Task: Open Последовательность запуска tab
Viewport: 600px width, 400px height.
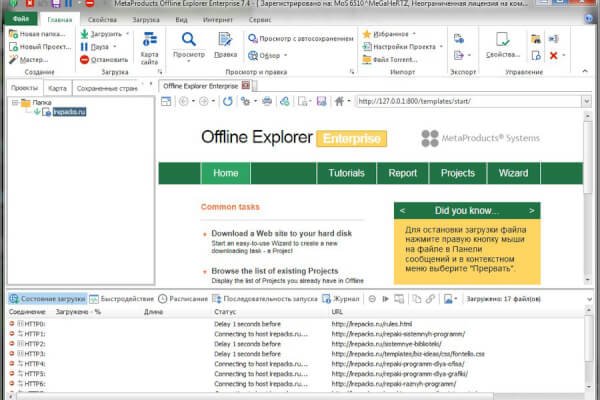Action: (x=265, y=299)
